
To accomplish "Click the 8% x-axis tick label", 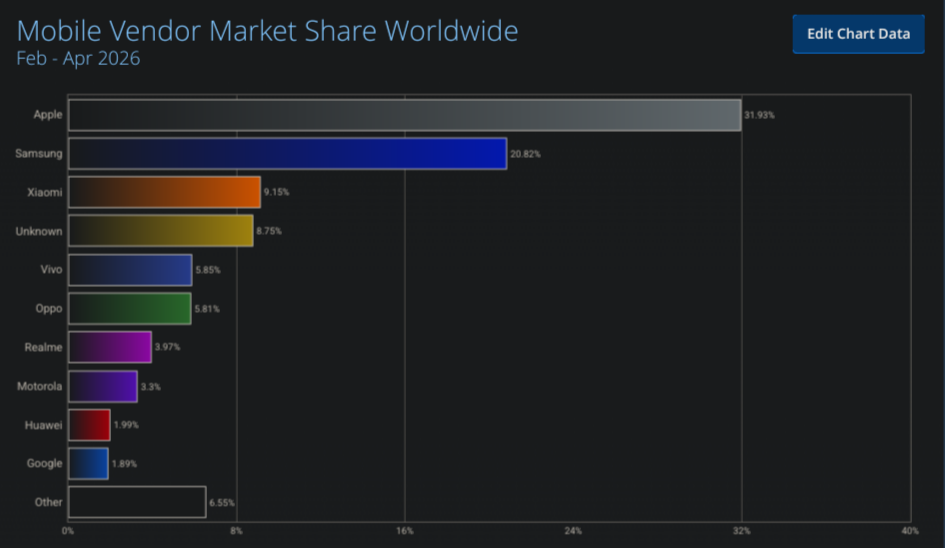I will point(236,531).
